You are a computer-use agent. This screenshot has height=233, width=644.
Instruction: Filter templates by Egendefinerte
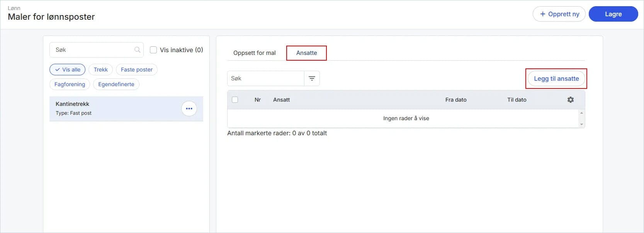click(116, 84)
